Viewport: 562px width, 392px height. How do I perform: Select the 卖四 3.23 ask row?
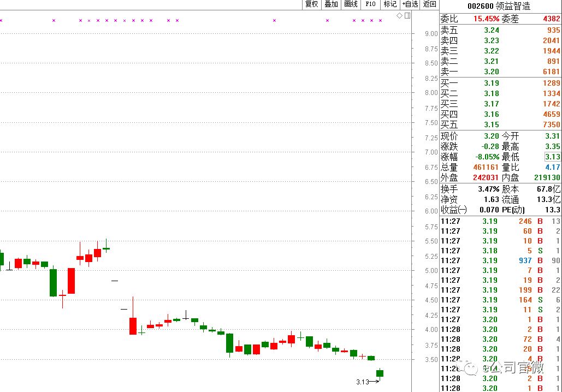(x=500, y=40)
